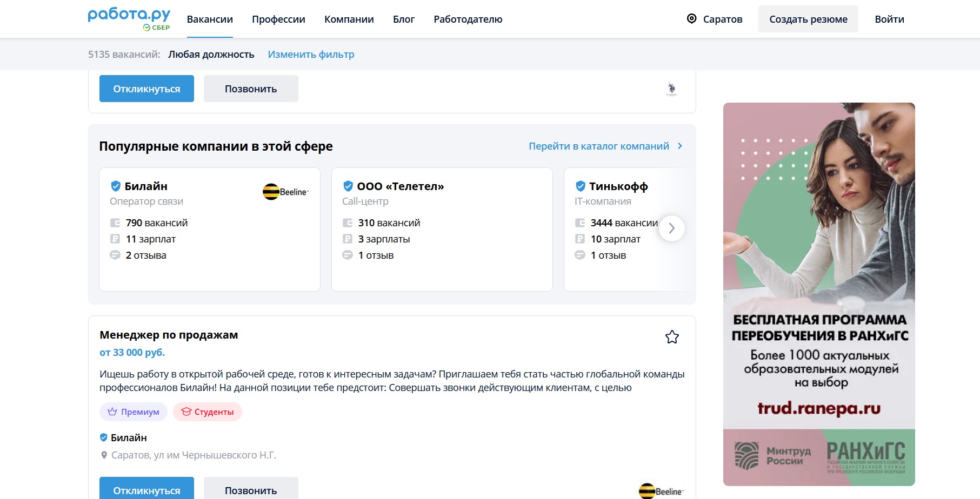This screenshot has height=499, width=980.
Task: Open the РАНХиГС retraining ad banner
Action: click(819, 294)
